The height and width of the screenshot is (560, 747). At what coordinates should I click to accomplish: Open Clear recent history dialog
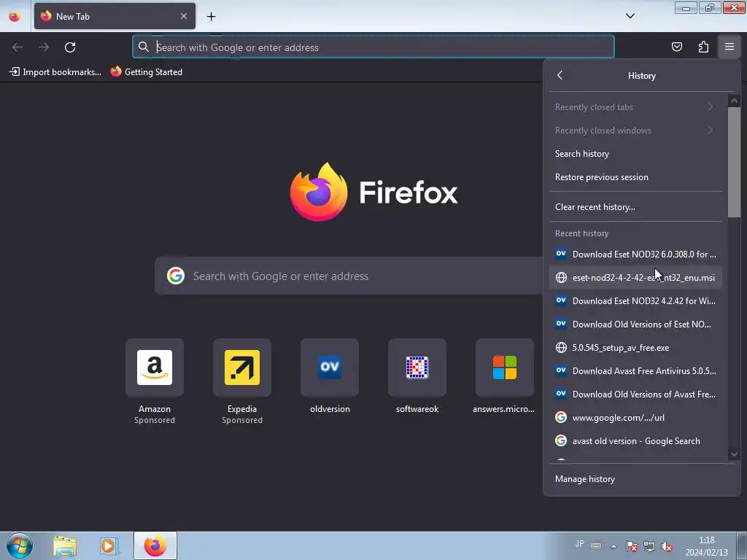635,207
